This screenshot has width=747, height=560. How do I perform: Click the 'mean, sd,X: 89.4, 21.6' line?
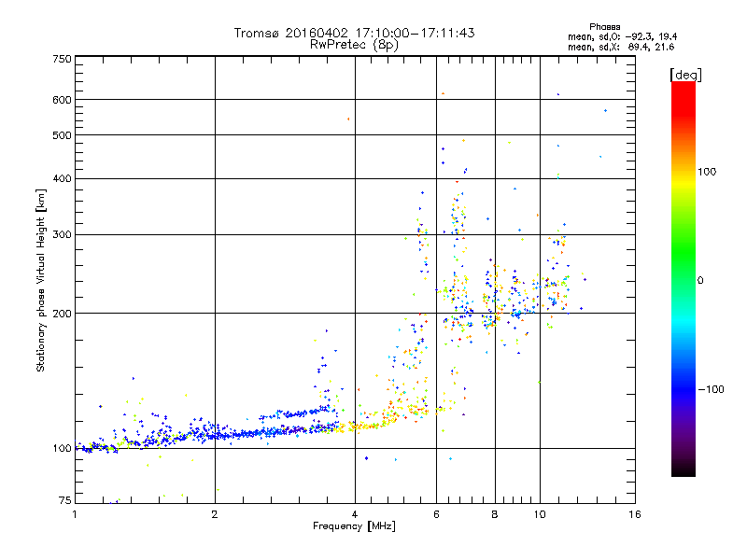[x=621, y=47]
